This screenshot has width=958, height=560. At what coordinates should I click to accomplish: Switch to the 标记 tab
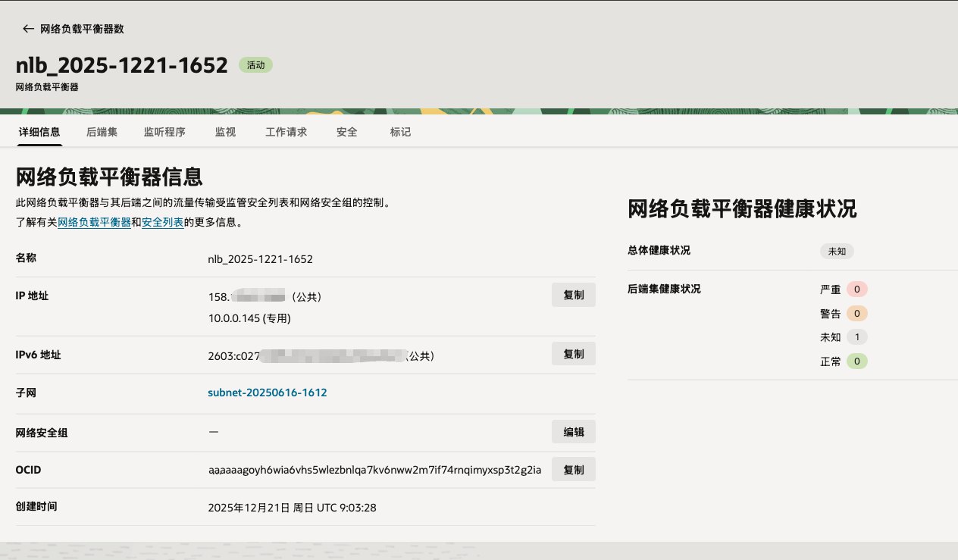[400, 132]
